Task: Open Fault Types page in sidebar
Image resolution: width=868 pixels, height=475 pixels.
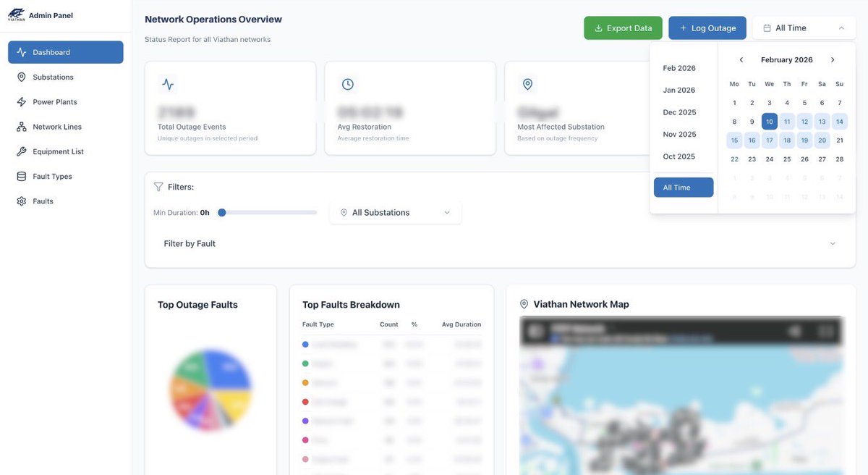Action: [66, 176]
